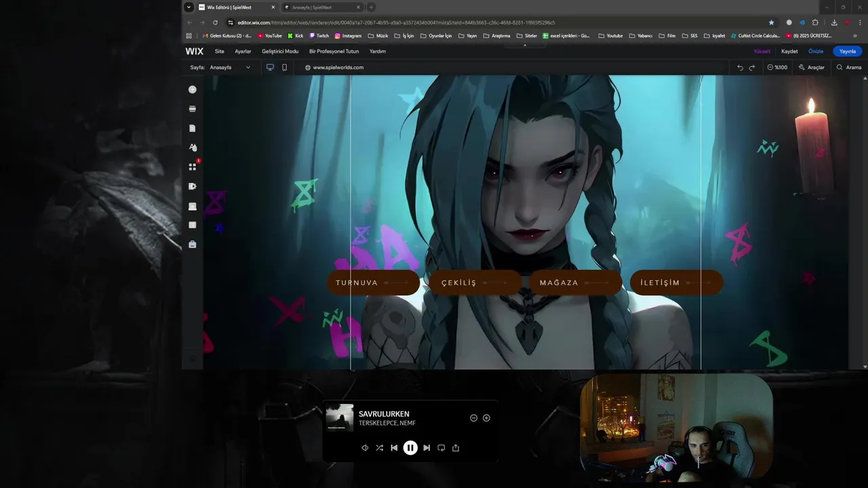Toggle shuffle in music widget

379,447
